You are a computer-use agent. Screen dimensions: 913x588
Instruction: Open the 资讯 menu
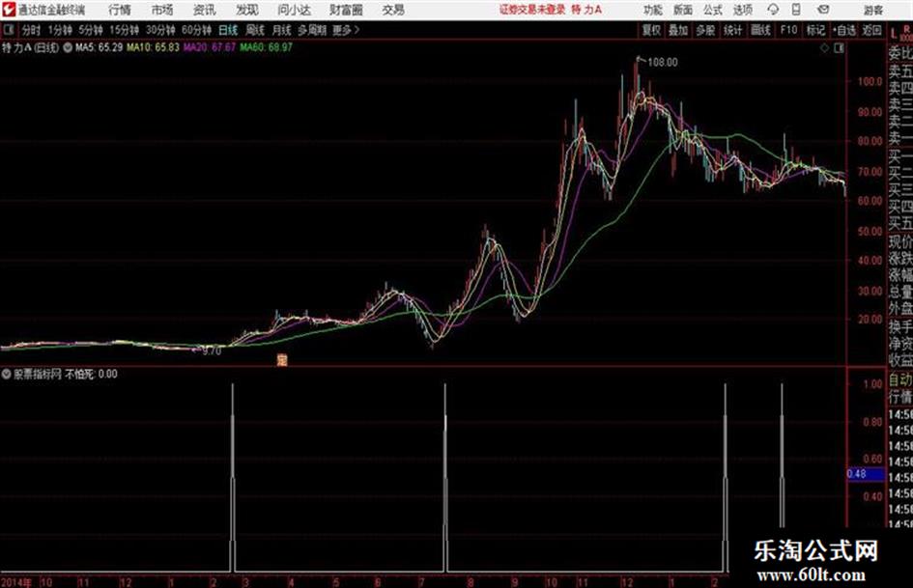coord(205,10)
